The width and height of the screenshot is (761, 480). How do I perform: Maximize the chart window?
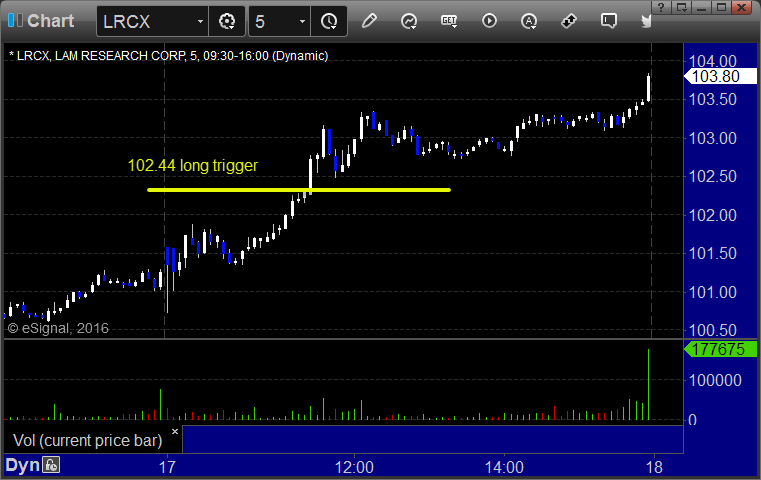click(722, 7)
